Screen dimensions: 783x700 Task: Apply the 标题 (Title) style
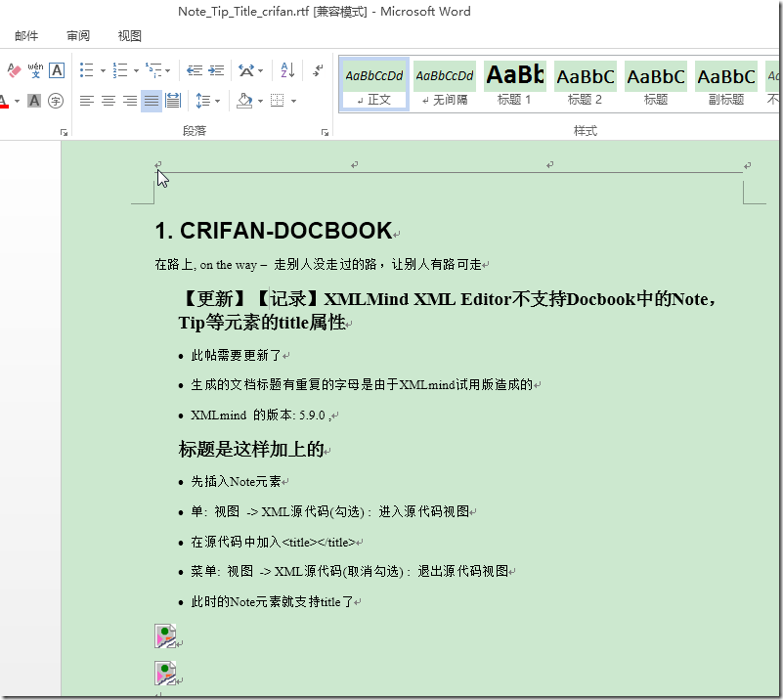pyautogui.click(x=656, y=84)
